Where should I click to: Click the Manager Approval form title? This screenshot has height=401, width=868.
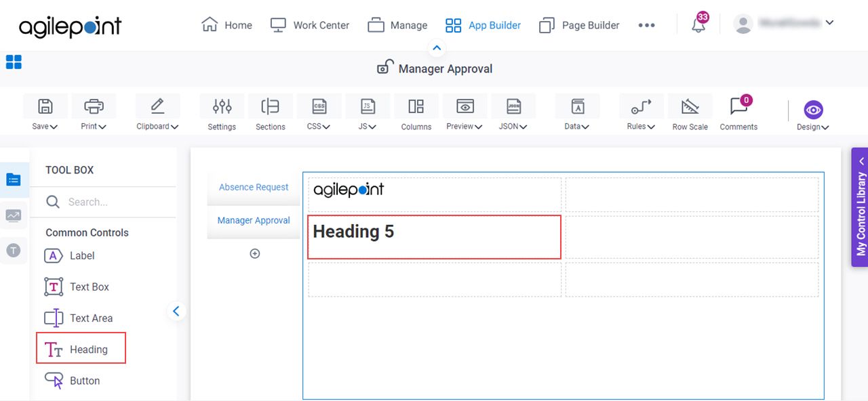tap(446, 68)
